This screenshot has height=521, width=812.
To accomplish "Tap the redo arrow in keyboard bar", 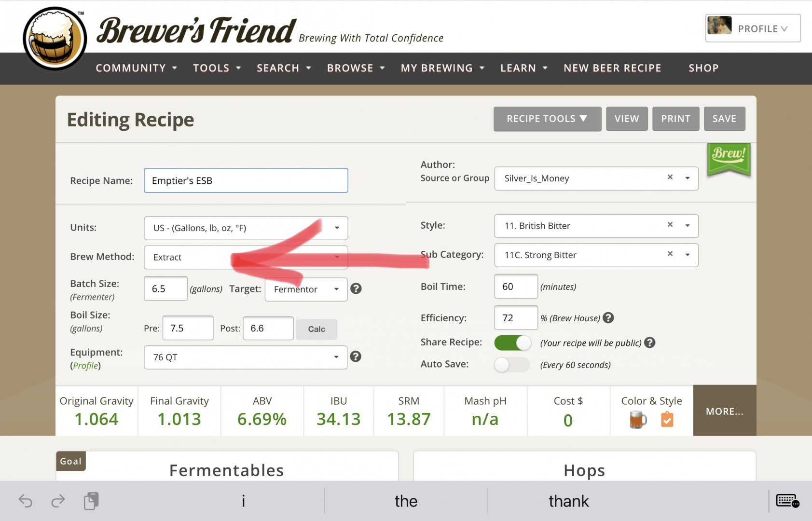I will (x=58, y=501).
